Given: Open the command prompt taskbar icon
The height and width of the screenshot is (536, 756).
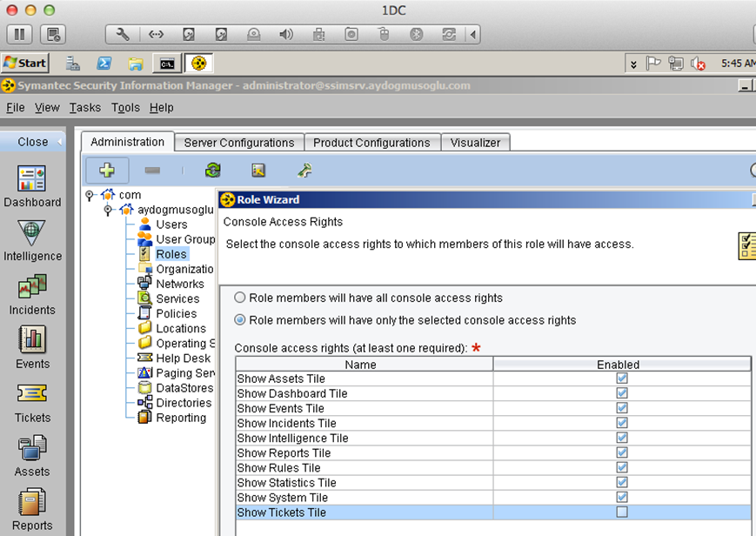Looking at the screenshot, I should 167,64.
